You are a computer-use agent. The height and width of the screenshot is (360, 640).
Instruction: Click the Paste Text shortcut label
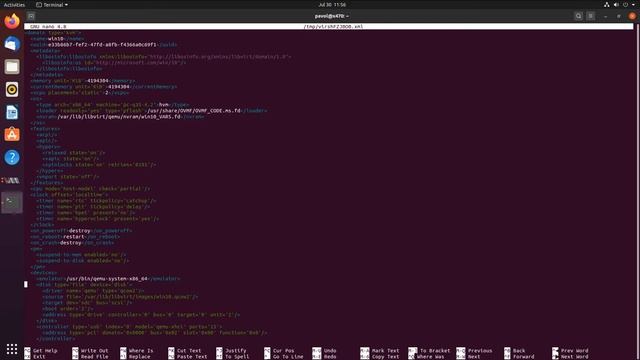[x=192, y=357]
